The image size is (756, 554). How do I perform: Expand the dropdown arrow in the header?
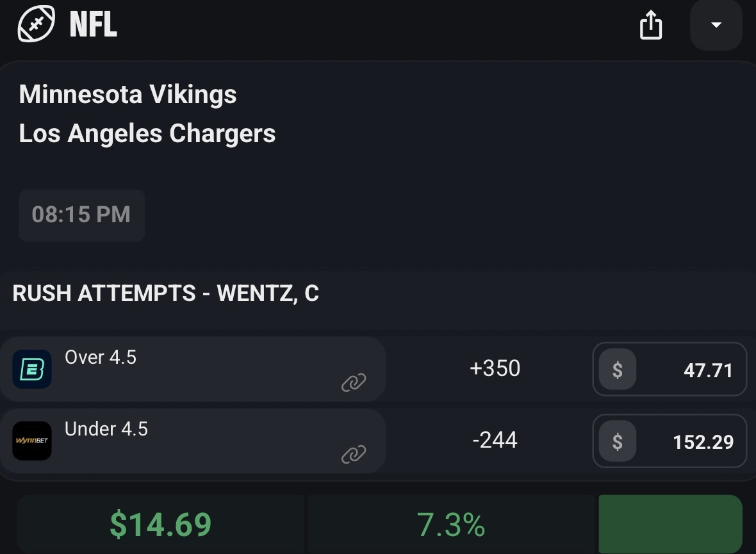point(716,26)
